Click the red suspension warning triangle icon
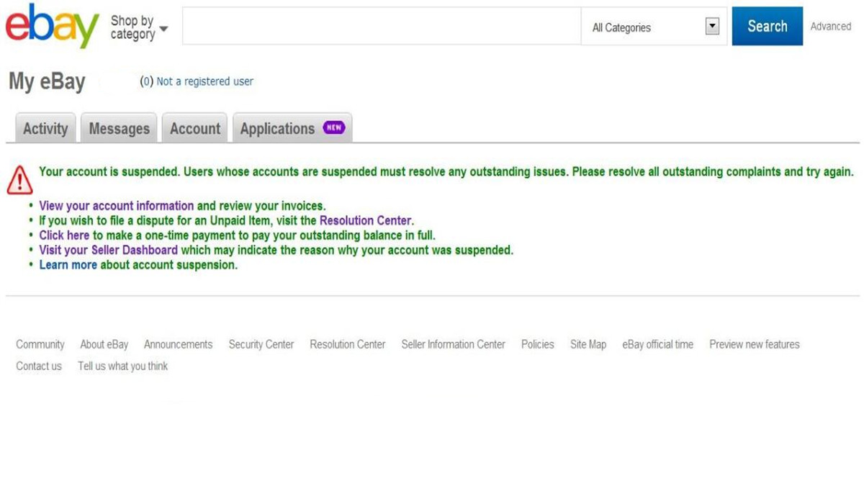Image resolution: width=864 pixels, height=504 pixels. 19,179
